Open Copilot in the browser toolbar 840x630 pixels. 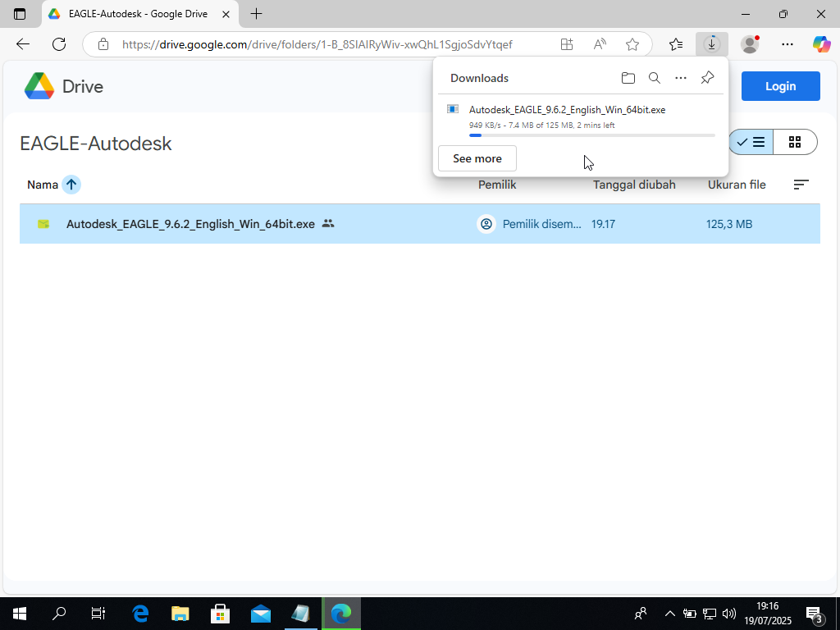point(822,44)
